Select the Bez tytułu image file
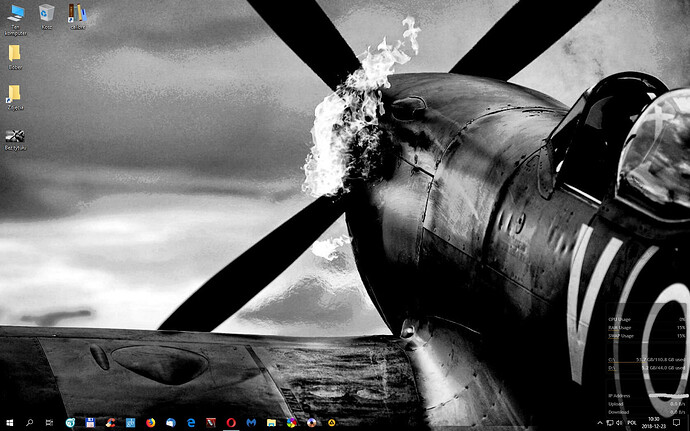The image size is (690, 431). 16,138
